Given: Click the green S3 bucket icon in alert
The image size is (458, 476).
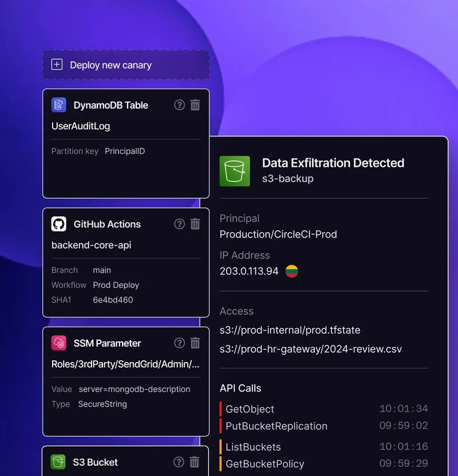Looking at the screenshot, I should point(235,171).
